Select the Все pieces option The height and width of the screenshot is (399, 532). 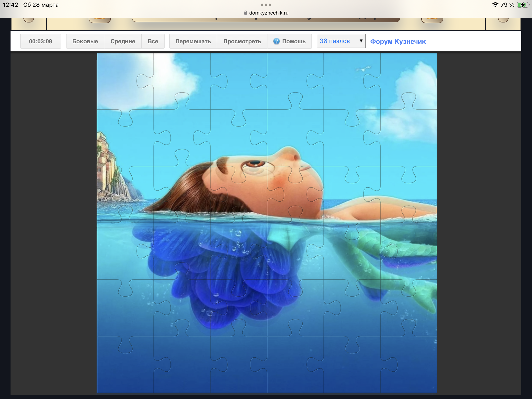tap(153, 41)
